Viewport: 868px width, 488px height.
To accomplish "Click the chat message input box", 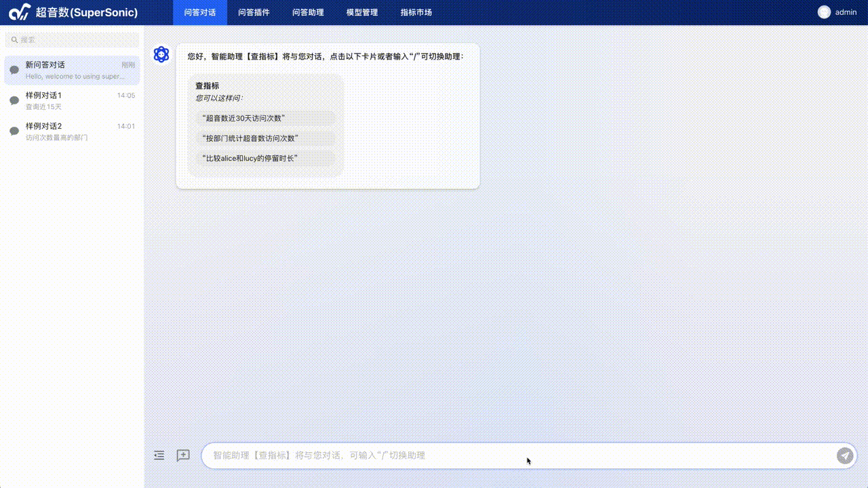I will [x=515, y=455].
